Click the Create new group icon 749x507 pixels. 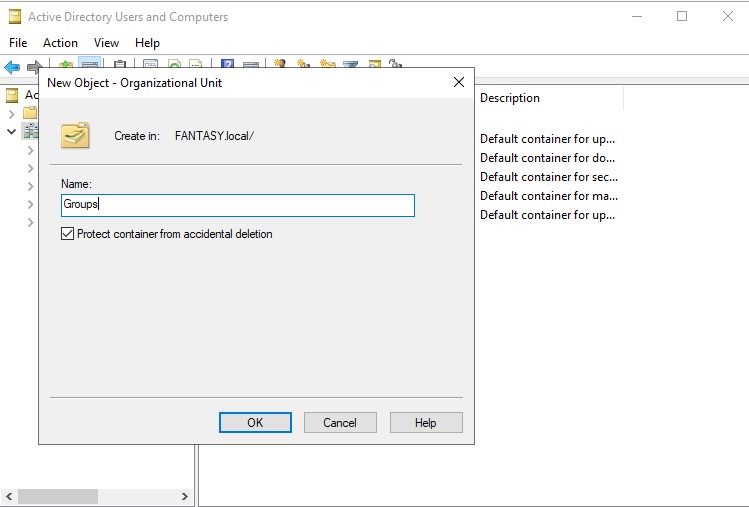(303, 64)
